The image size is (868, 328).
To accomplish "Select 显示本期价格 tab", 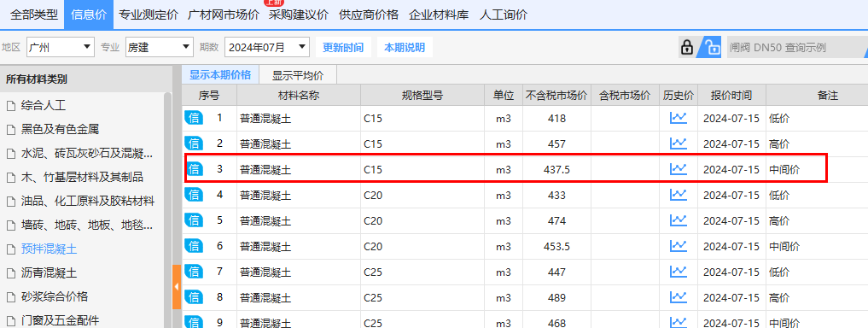I will point(220,75).
